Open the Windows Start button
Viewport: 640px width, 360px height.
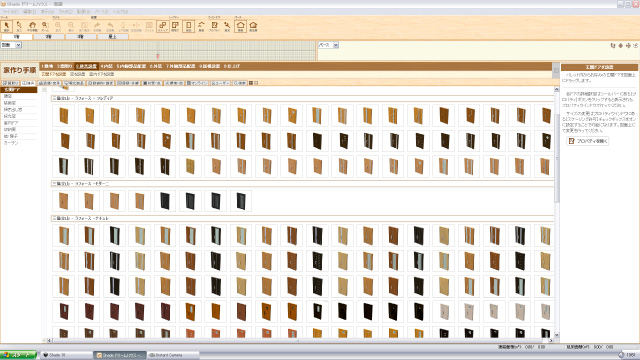point(18,355)
